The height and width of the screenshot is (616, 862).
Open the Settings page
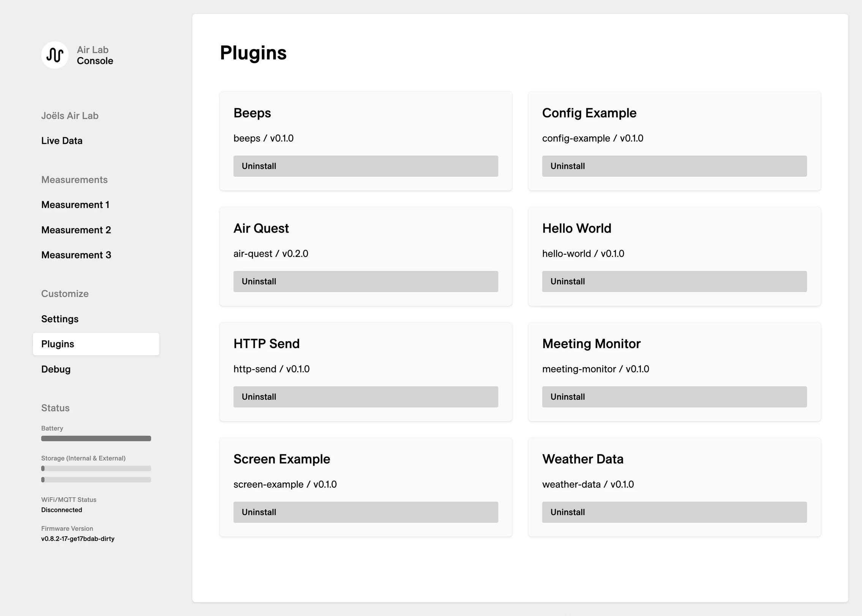[x=60, y=319]
